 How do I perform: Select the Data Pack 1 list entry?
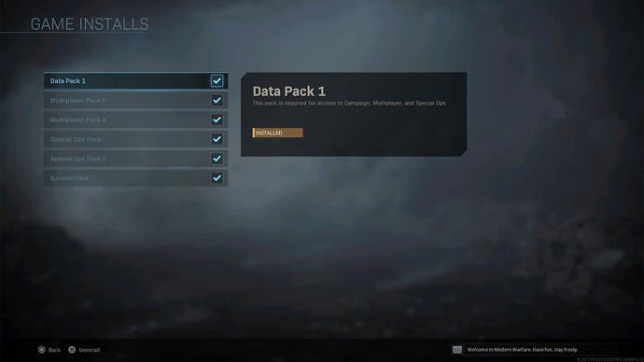[x=135, y=81]
